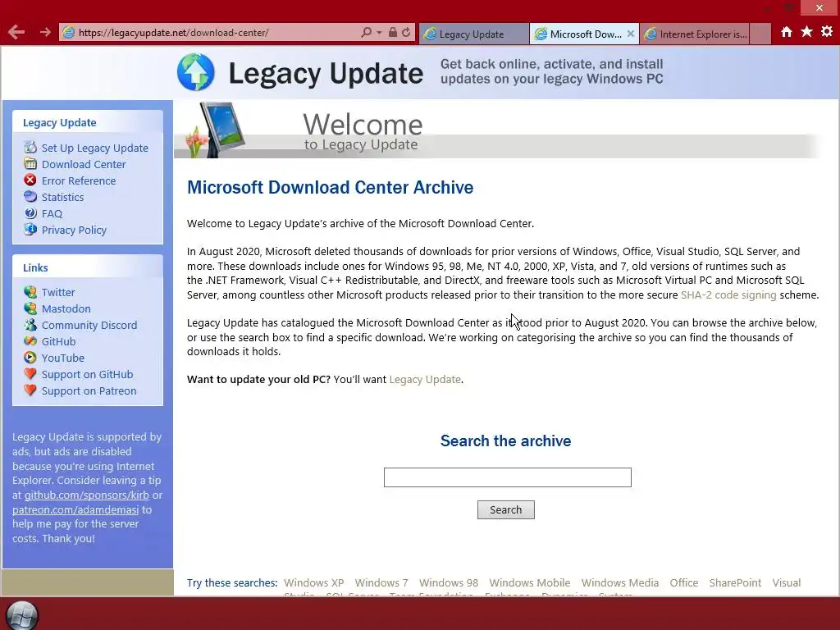This screenshot has height=630, width=840.
Task: Open the SHA-2 code signing link
Action: [x=728, y=295]
